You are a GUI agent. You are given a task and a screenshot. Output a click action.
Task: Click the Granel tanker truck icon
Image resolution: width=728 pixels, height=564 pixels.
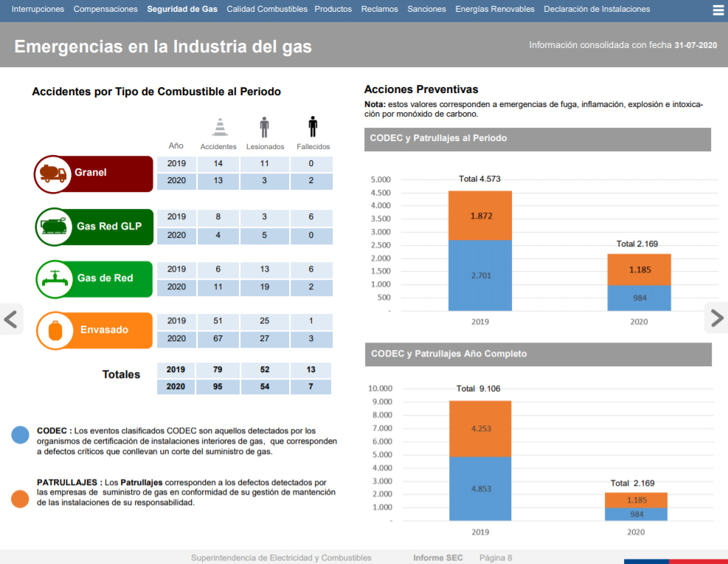coord(53,173)
